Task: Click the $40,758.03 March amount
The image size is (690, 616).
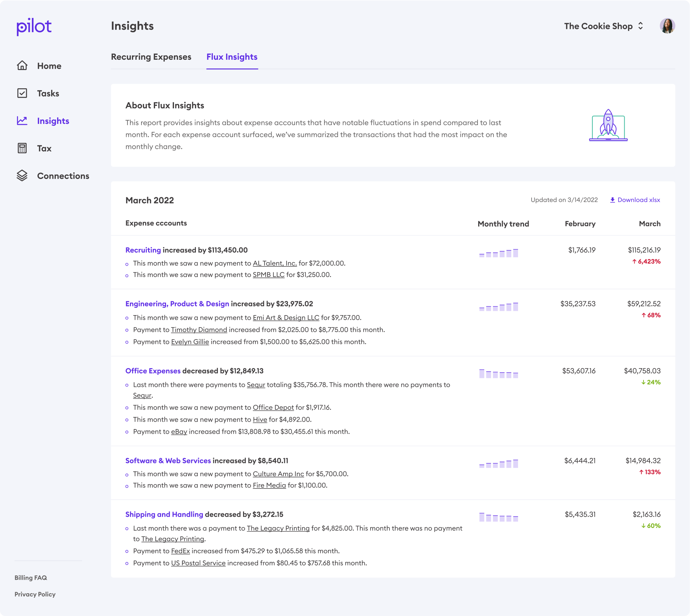Action: coord(642,371)
